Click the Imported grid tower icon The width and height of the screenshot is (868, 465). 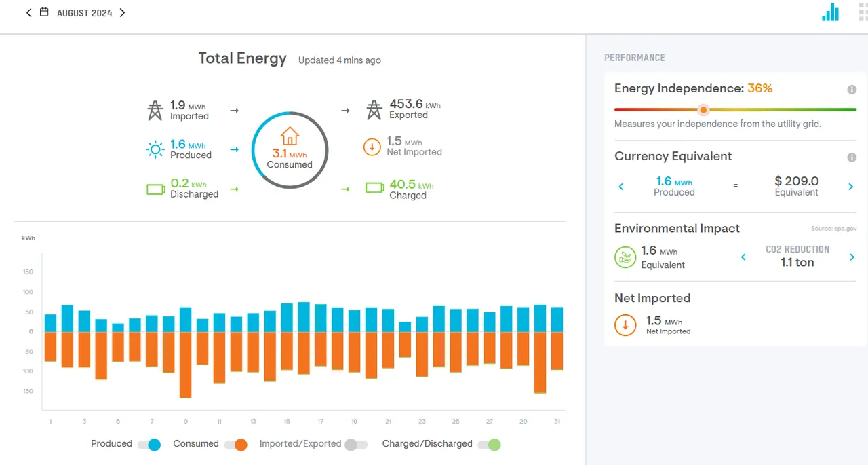pyautogui.click(x=155, y=110)
